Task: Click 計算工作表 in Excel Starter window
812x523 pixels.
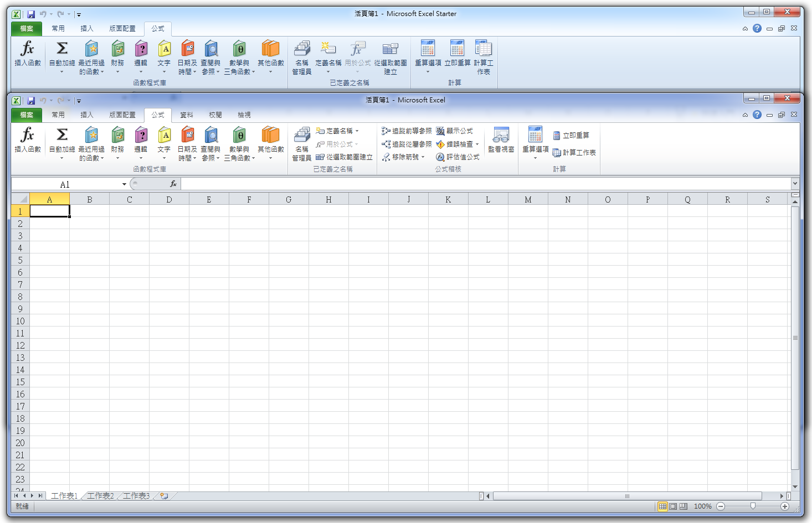Action: (484, 57)
